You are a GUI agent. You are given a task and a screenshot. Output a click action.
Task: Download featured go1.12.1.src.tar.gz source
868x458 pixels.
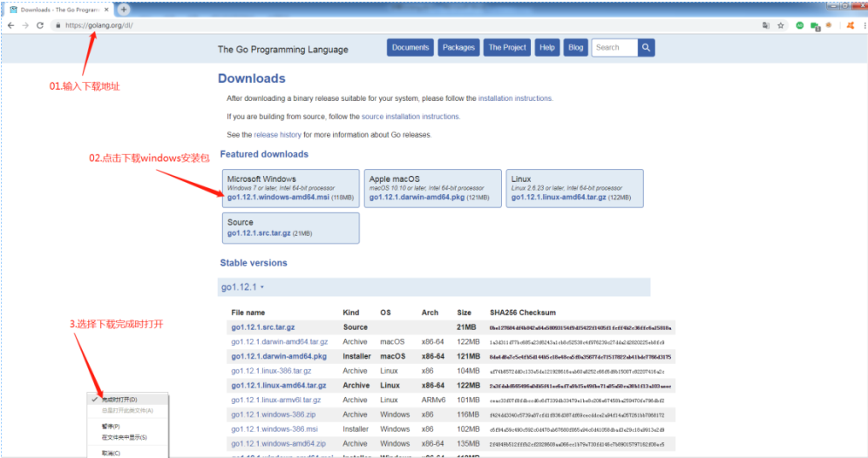259,233
